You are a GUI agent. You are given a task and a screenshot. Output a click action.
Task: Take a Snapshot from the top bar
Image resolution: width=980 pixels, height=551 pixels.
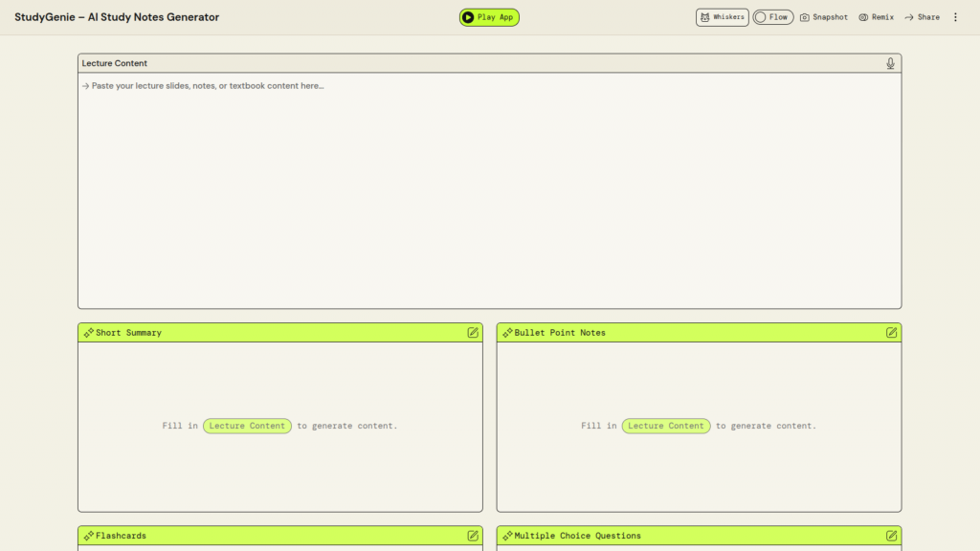824,17
